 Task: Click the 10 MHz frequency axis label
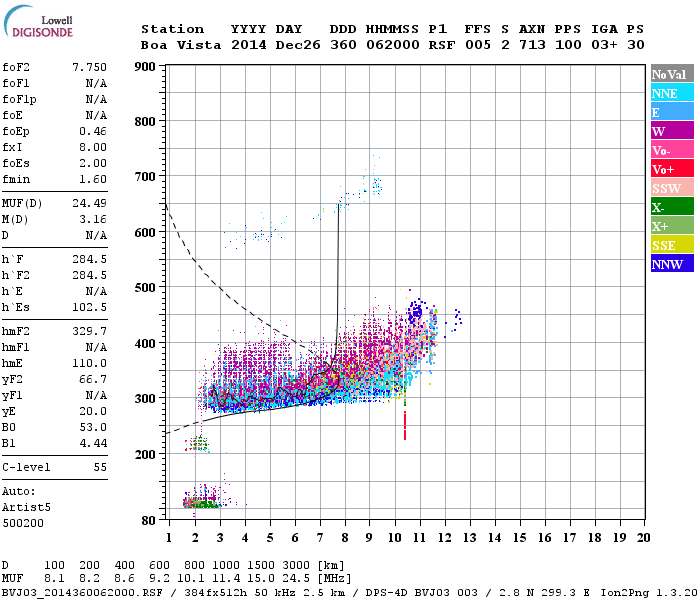[x=394, y=538]
